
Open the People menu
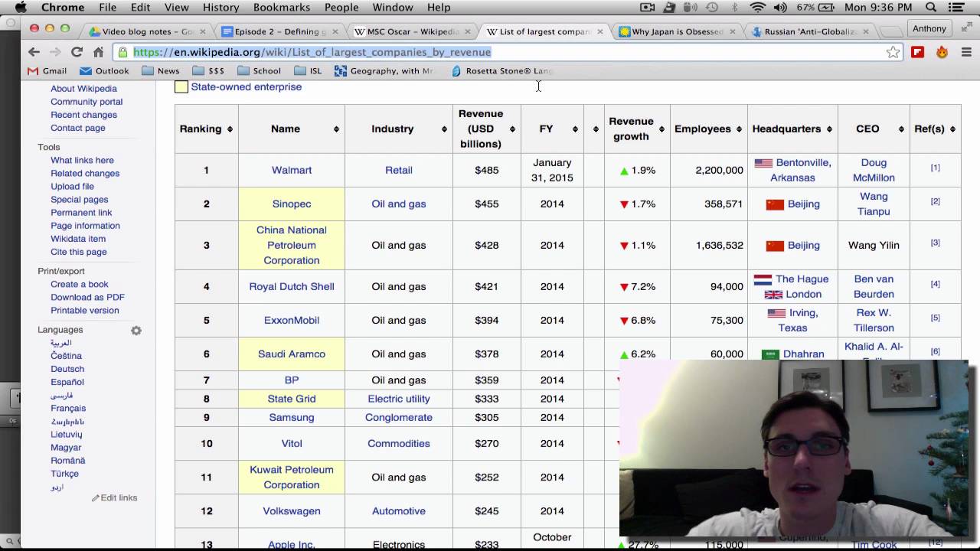(x=341, y=8)
